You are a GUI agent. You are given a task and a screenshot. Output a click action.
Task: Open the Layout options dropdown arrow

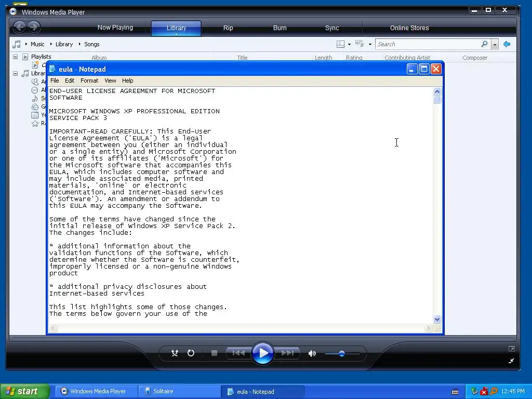pyautogui.click(x=349, y=45)
